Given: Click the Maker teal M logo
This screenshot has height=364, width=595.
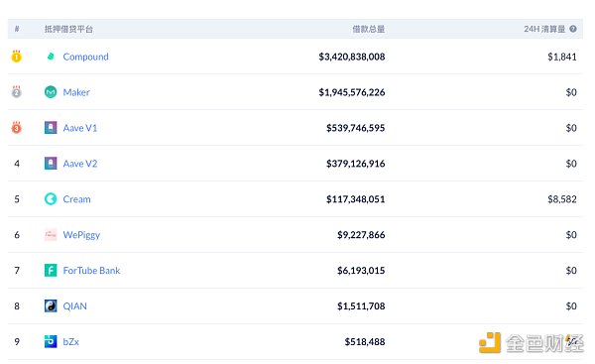Looking at the screenshot, I should (51, 92).
